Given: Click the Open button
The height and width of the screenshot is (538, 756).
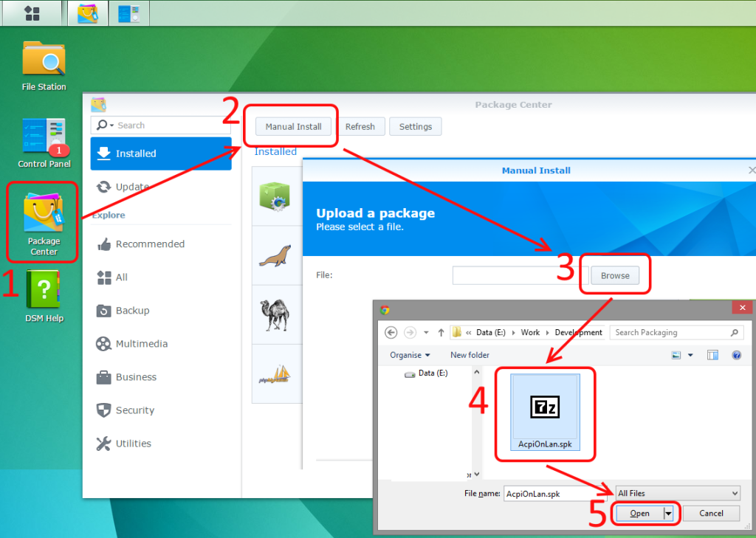Looking at the screenshot, I should 640,514.
